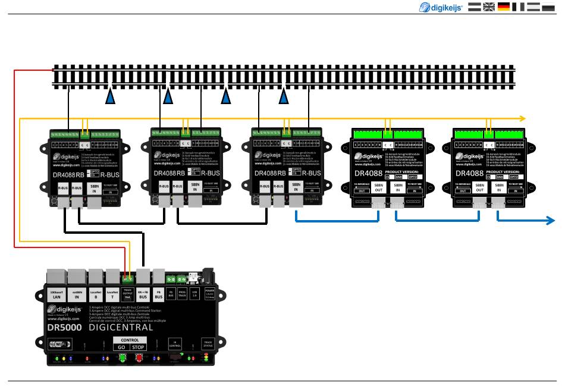Select the colored German flag in the header
565x392 pixels.
[x=504, y=7]
